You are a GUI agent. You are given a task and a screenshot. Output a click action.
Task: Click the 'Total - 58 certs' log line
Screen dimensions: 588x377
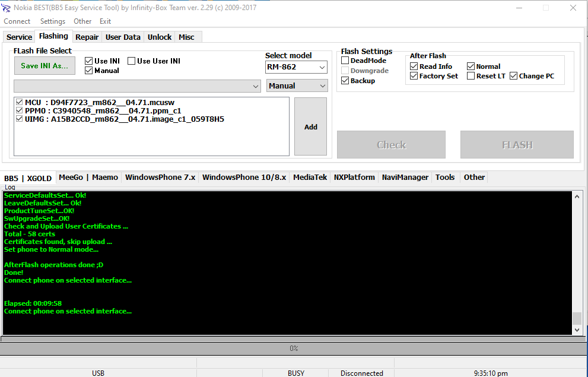[x=30, y=234]
